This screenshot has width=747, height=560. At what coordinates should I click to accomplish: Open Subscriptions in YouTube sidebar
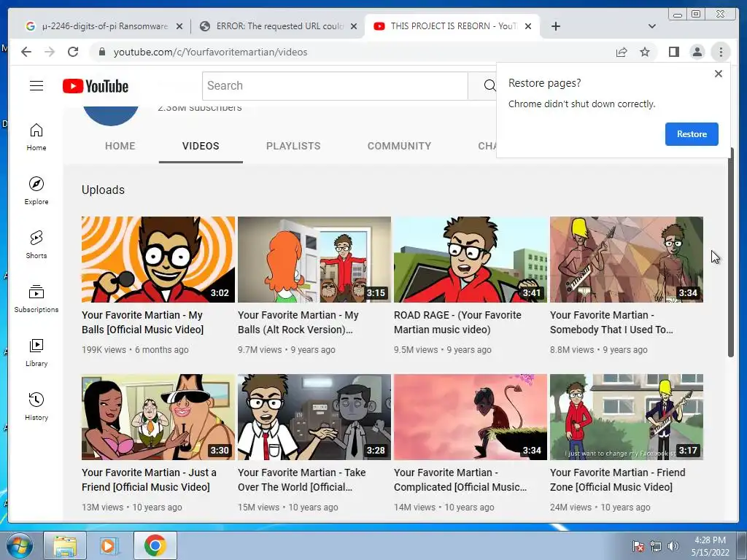[36, 298]
